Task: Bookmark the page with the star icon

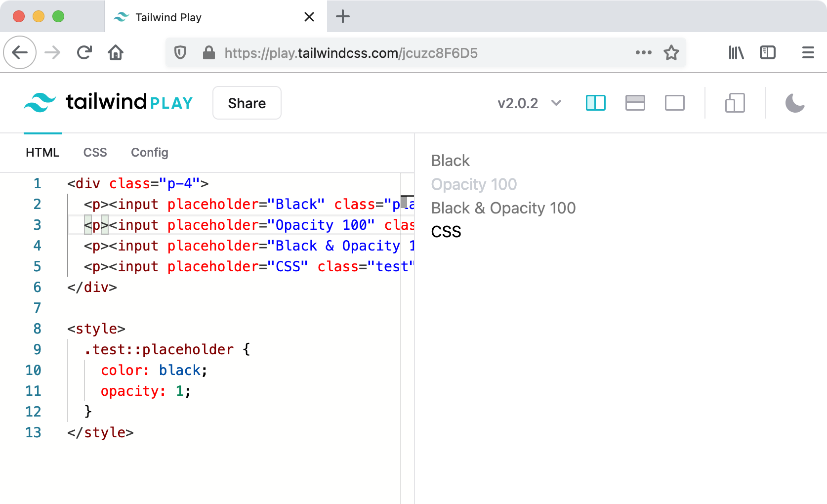Action: 671,52
